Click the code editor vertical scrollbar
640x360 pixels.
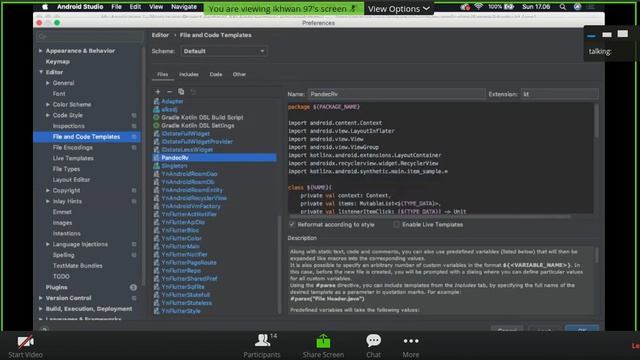coord(596,121)
